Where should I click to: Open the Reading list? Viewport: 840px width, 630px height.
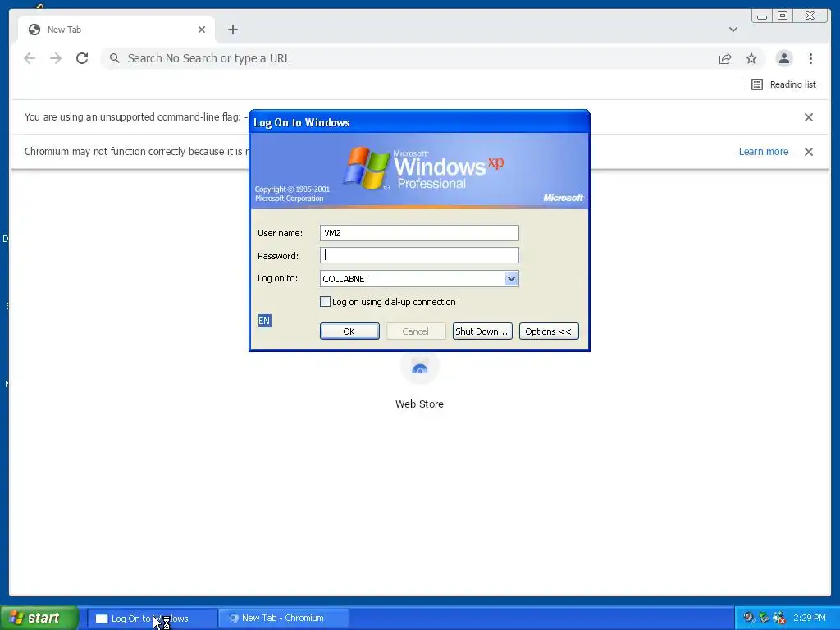(x=783, y=84)
